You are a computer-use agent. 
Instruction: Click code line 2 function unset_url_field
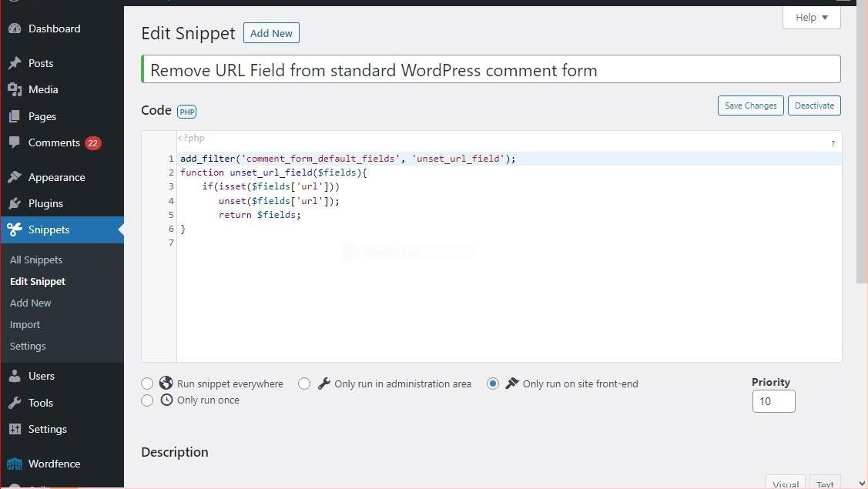click(273, 172)
